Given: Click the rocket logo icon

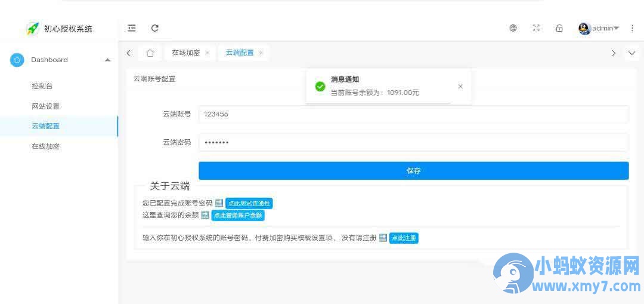Looking at the screenshot, I should 32,29.
